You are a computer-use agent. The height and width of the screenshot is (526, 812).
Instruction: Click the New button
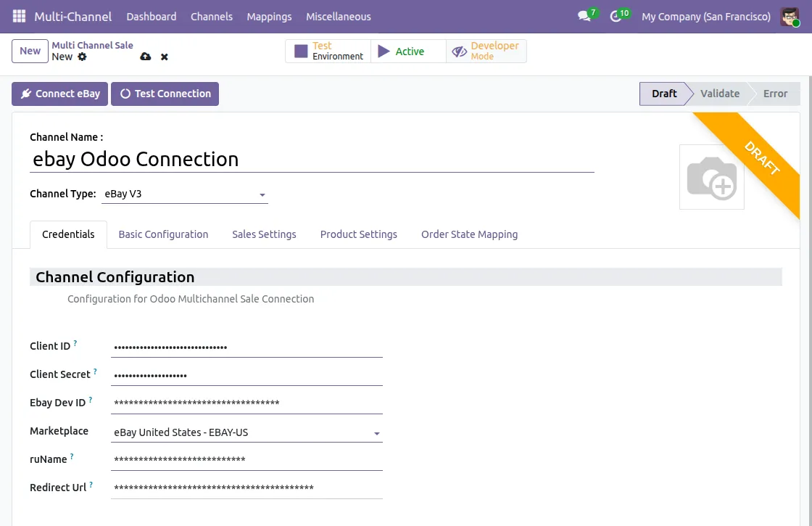[x=30, y=51]
